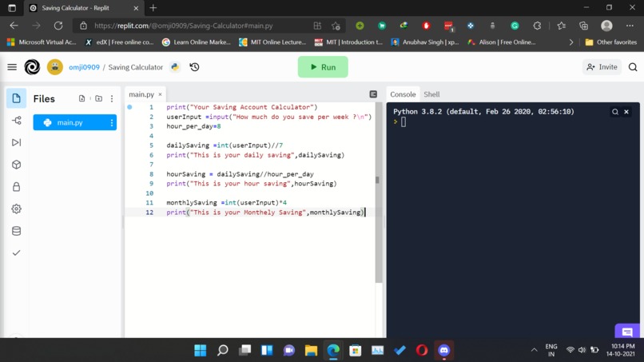Go back in the browser
The width and height of the screenshot is (644, 362).
(x=14, y=26)
